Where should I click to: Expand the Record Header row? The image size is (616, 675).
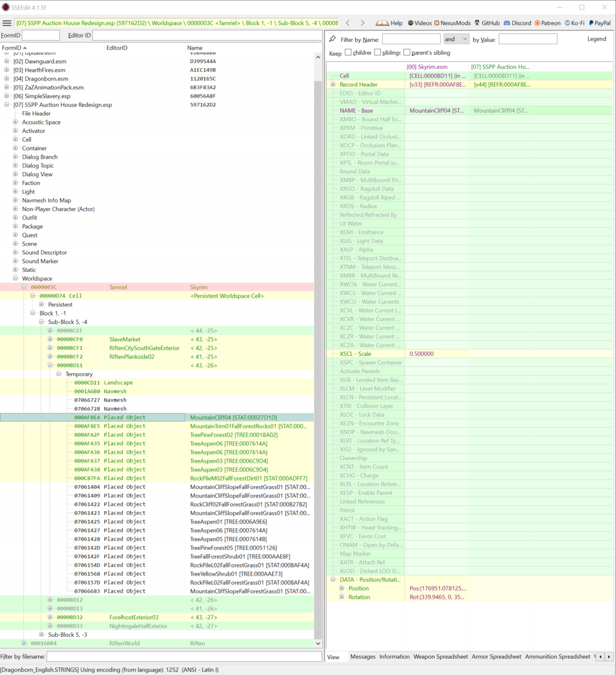333,84
